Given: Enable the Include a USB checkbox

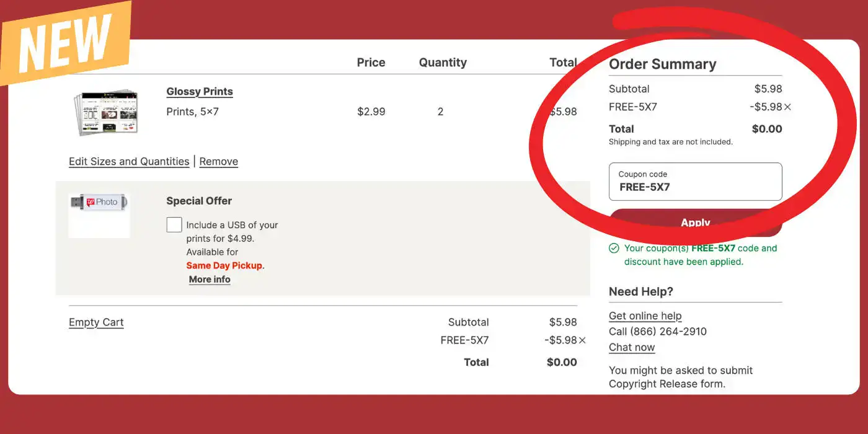Looking at the screenshot, I should pos(174,224).
